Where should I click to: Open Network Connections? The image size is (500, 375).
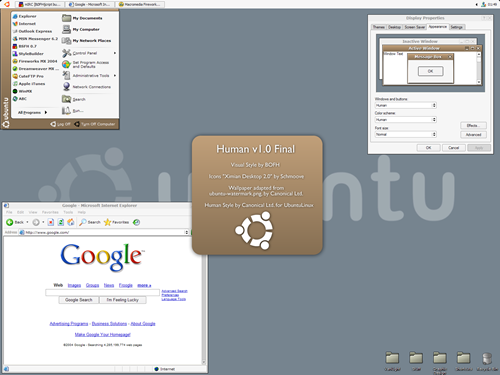87,87
